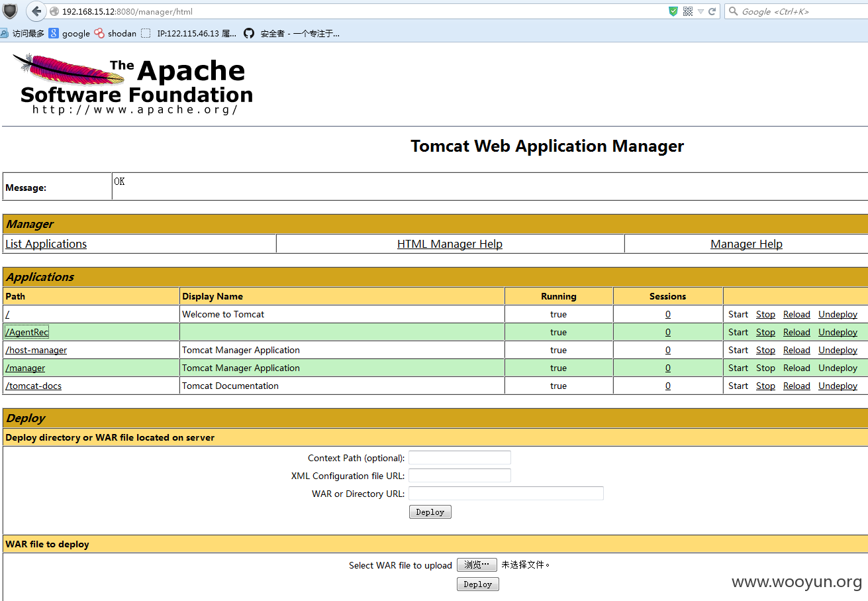Viewport: 868px width, 601px height.
Task: Click Deploy button under WAR file upload
Action: click(478, 584)
